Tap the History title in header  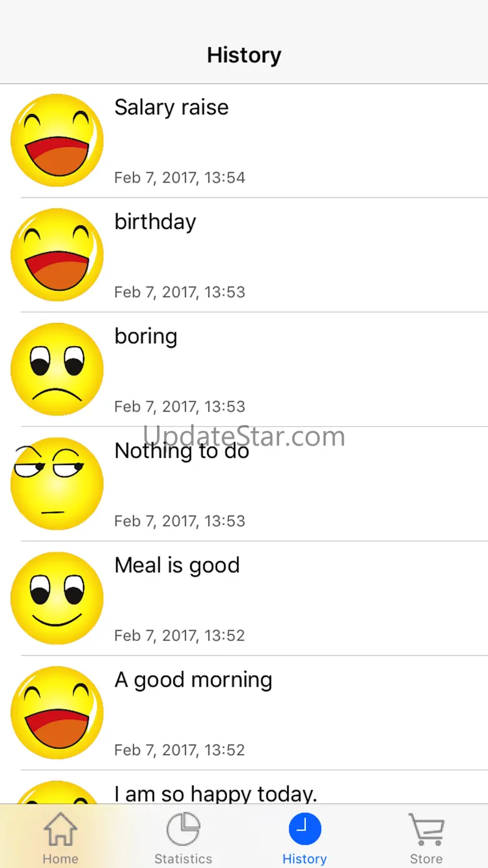(x=244, y=55)
